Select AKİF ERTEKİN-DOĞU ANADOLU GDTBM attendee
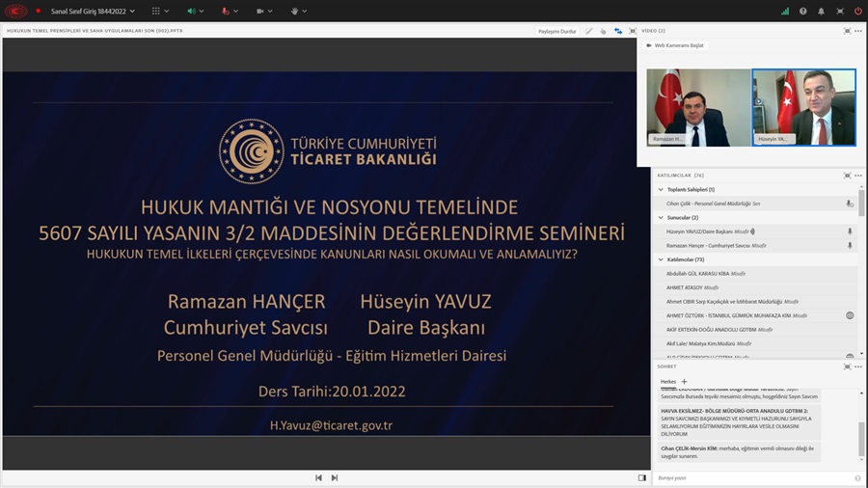The image size is (868, 488). point(756,330)
